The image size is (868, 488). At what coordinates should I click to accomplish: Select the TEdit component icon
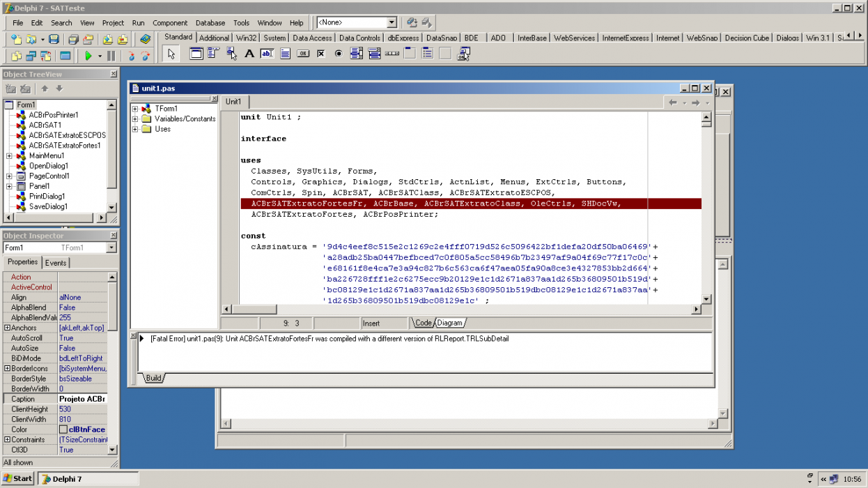pyautogui.click(x=267, y=54)
